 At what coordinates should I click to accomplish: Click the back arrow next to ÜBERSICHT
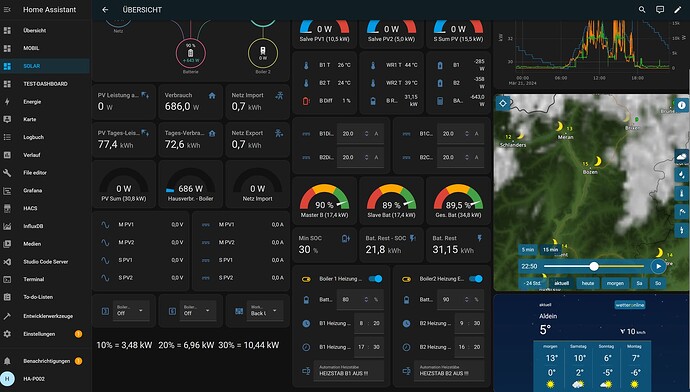point(105,9)
